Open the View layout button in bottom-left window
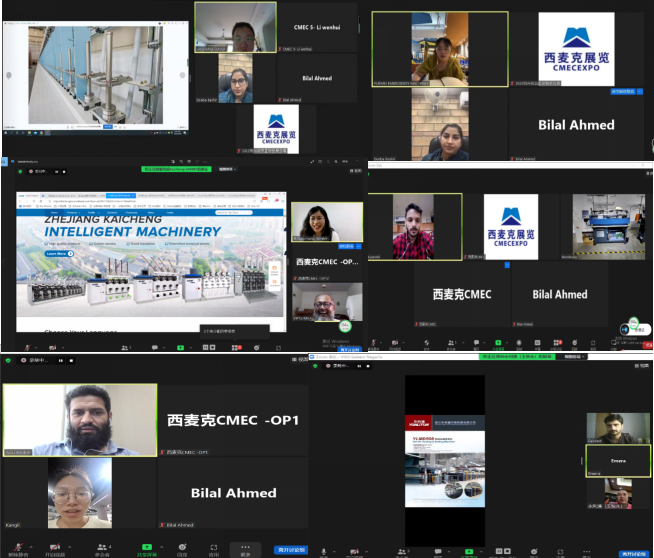This screenshot has height=558, width=654. pyautogui.click(x=300, y=359)
